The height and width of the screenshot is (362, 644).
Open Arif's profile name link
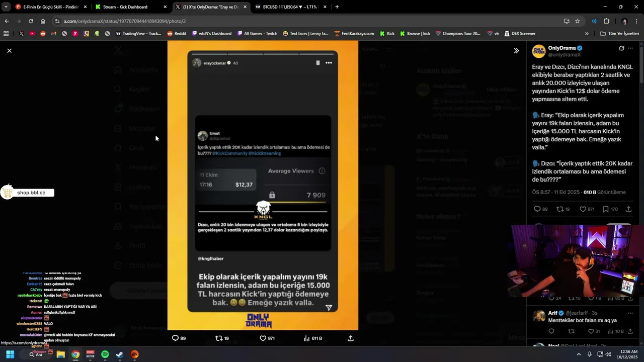pos(553,313)
